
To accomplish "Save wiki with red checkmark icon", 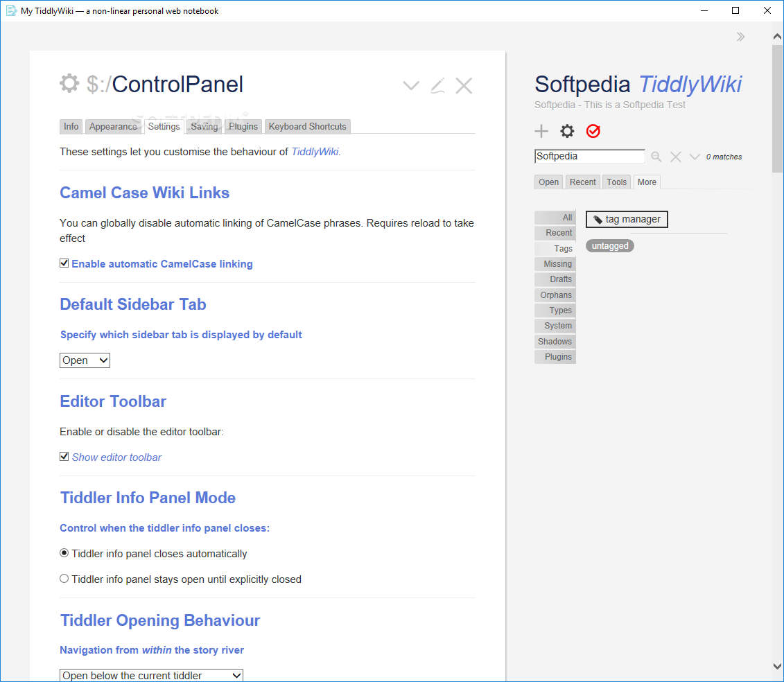I will (593, 131).
